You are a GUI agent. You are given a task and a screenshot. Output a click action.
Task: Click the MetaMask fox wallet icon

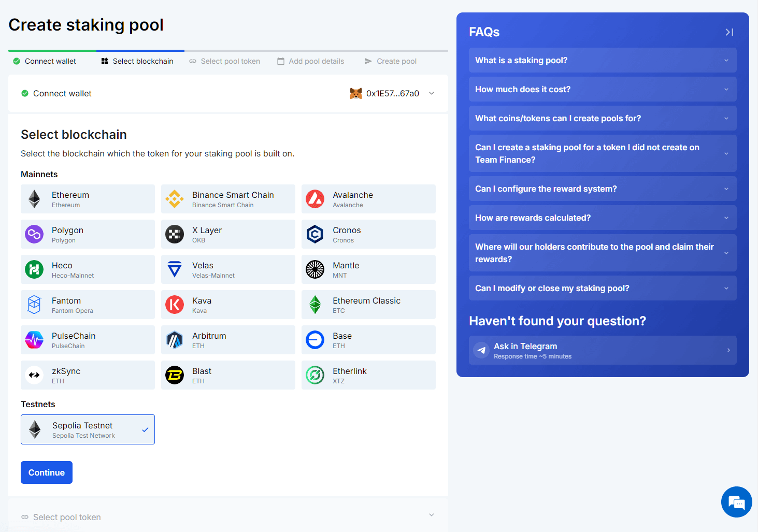coord(356,93)
